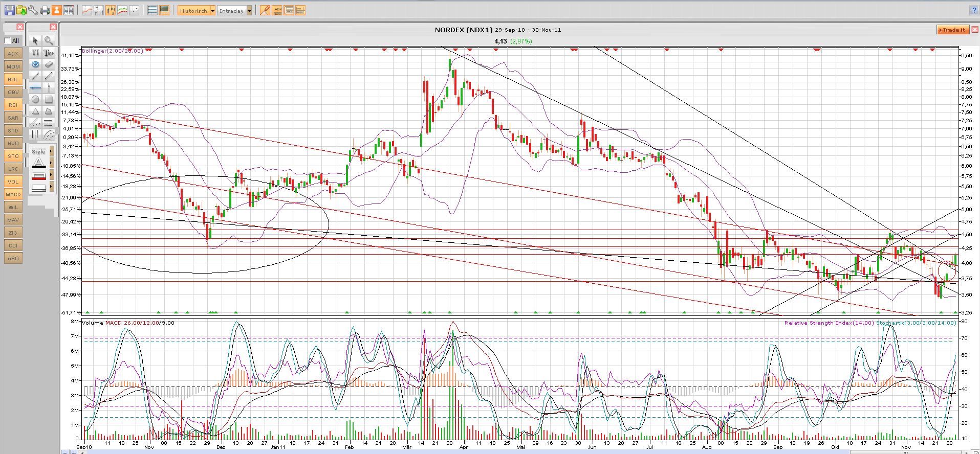
Task: Click the VOL volume indicator button
Action: [13, 181]
